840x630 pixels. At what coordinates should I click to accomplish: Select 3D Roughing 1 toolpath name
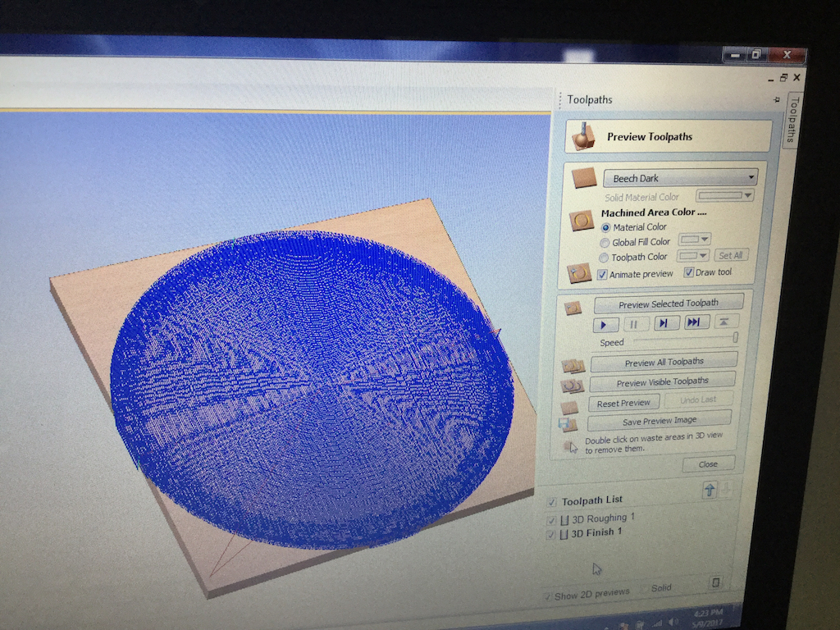coord(603,518)
